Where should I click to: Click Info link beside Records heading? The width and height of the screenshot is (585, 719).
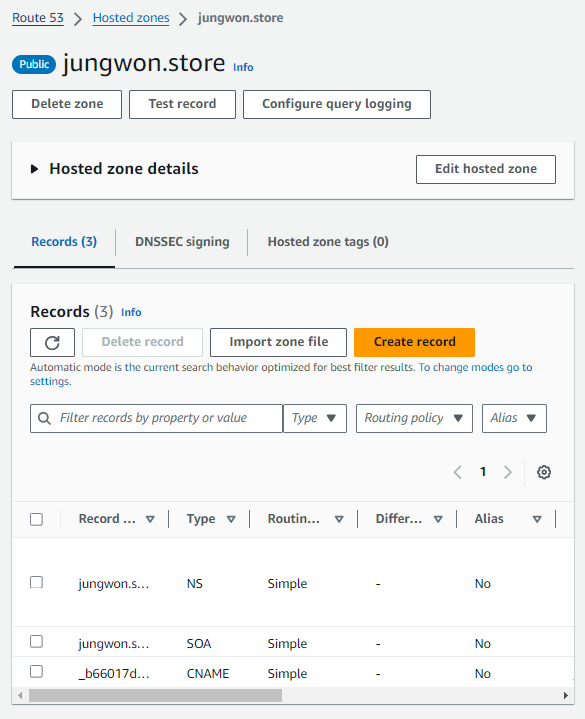click(x=131, y=312)
